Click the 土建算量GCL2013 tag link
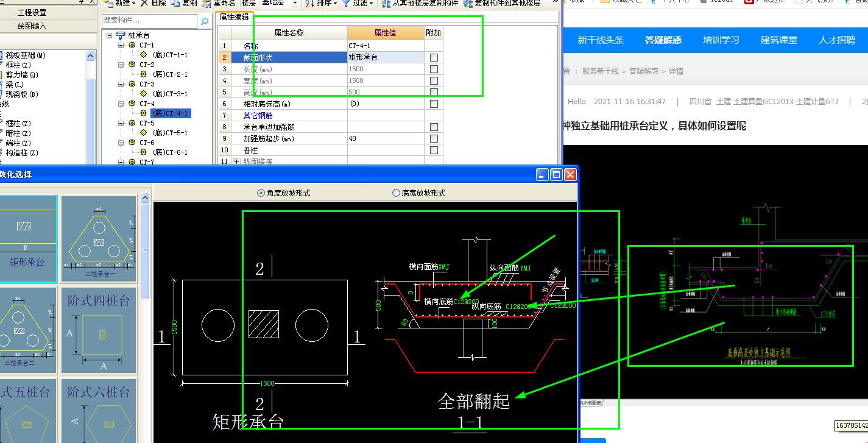The height and width of the screenshot is (443, 868). point(763,102)
